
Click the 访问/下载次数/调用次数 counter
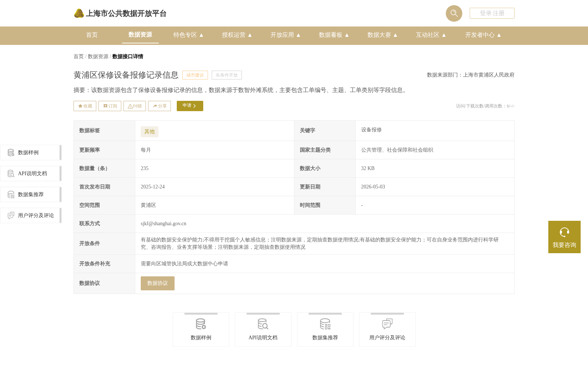[485, 106]
